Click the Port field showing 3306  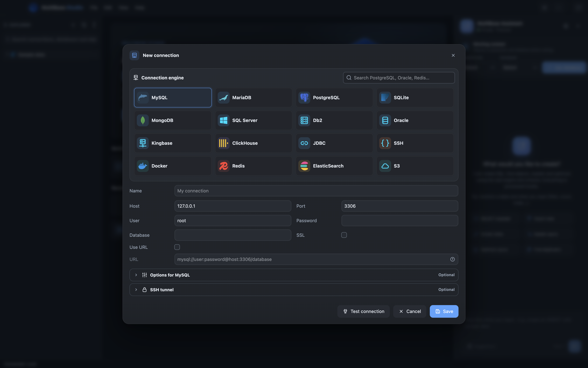click(x=400, y=206)
